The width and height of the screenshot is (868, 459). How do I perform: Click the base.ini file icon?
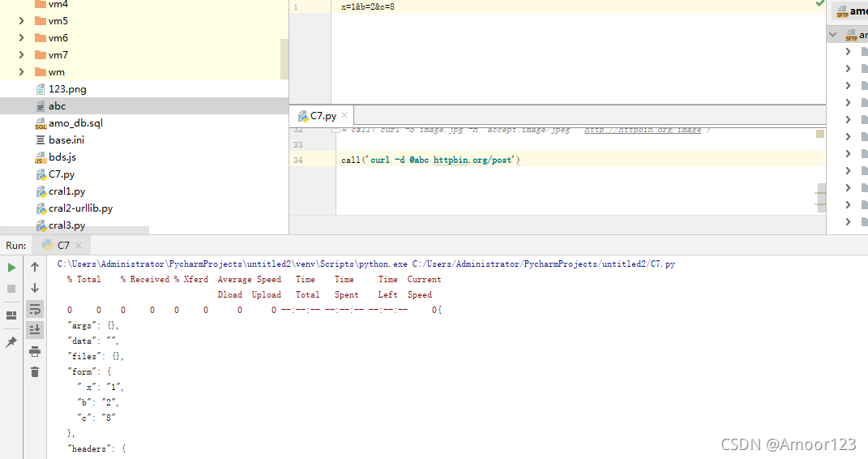(41, 140)
